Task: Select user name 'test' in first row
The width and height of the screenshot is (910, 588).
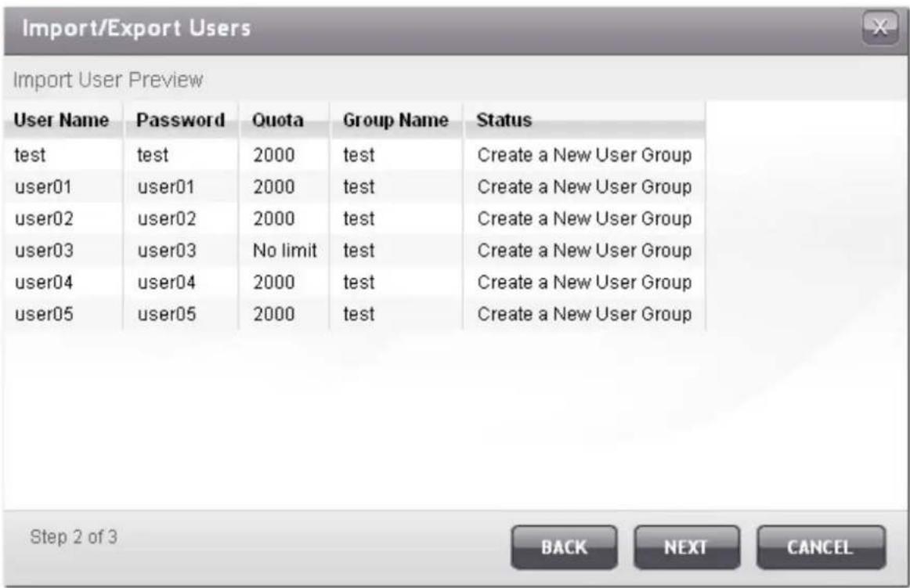Action: point(30,155)
